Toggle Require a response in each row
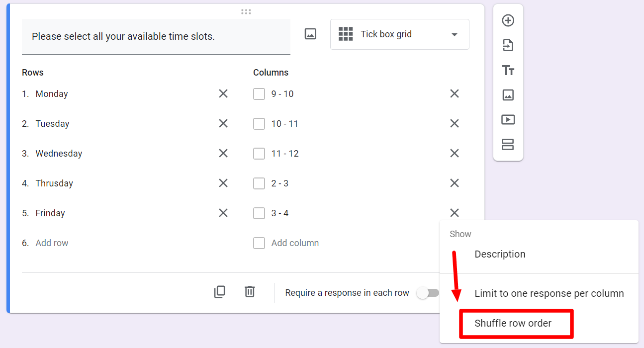 429,293
